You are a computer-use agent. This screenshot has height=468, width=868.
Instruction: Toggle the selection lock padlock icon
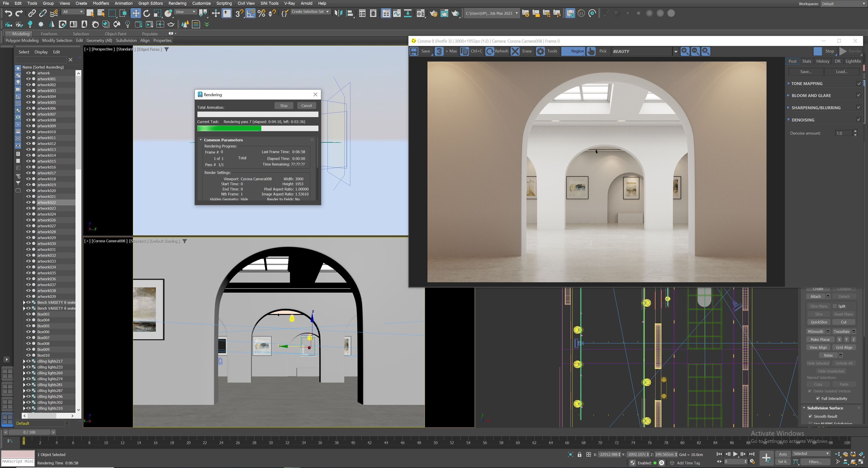pyautogui.click(x=580, y=454)
